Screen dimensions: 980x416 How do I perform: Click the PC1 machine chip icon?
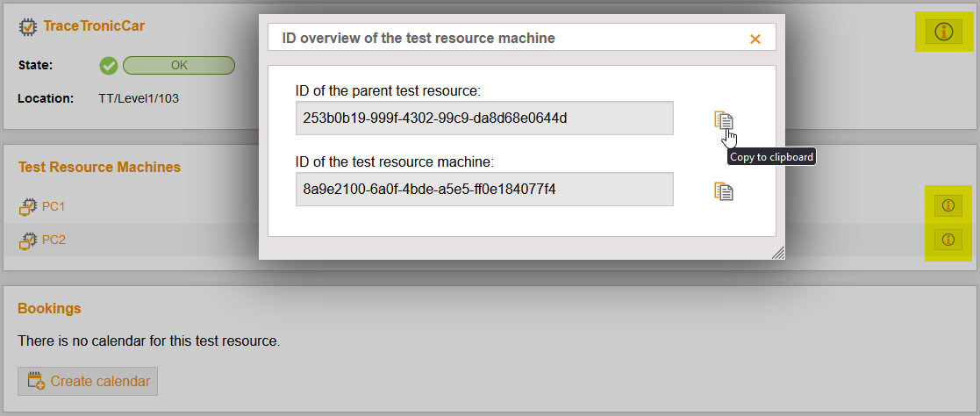(x=28, y=206)
